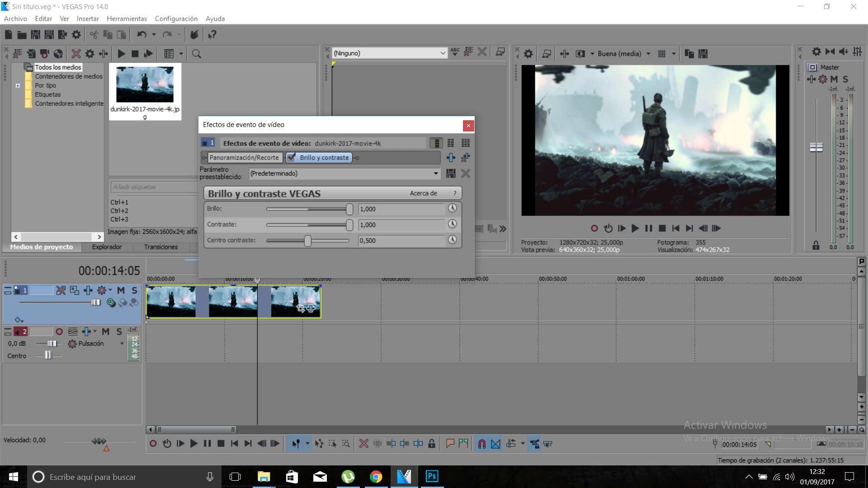
Task: Save effect preset floppy icon
Action: pyautogui.click(x=451, y=174)
